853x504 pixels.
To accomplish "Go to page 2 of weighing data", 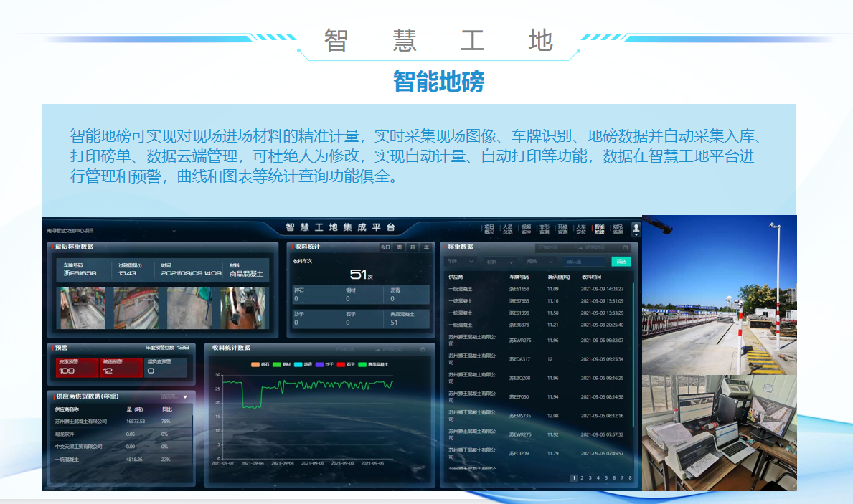I will pos(583,477).
